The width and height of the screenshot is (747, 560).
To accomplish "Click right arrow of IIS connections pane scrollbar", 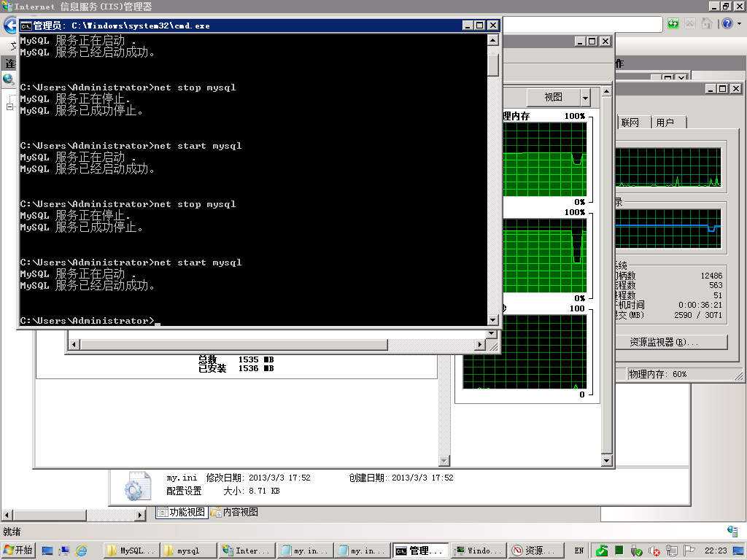I will point(139,515).
